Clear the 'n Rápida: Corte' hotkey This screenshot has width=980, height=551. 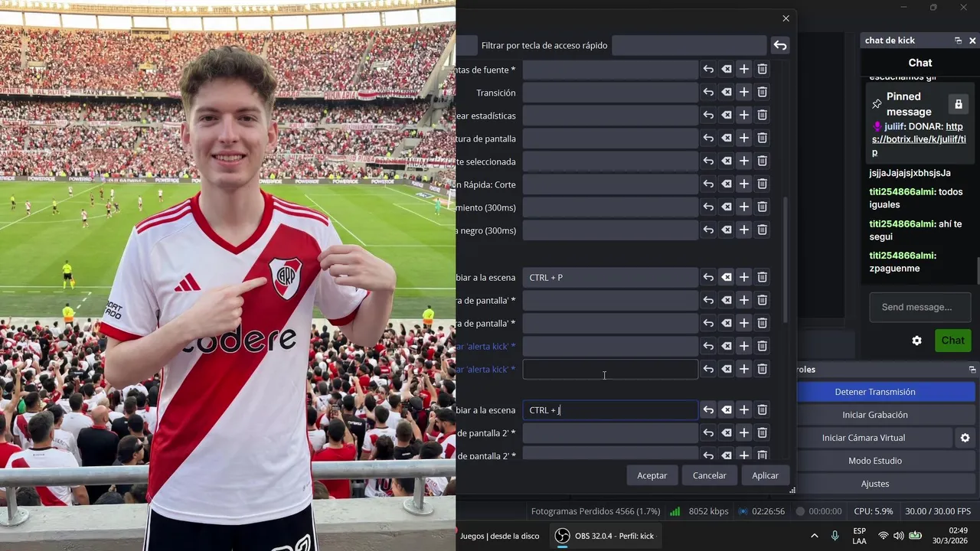(x=726, y=184)
